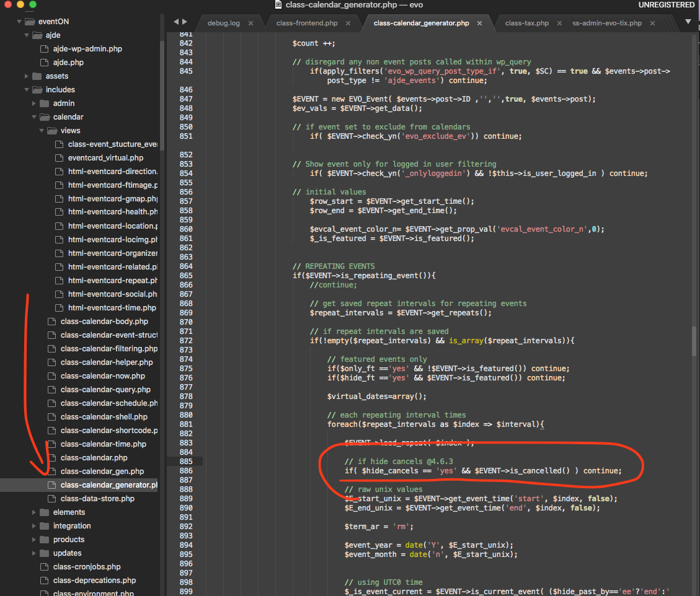Open class-calendar-query.php in the sidebar
Image resolution: width=700 pixels, height=596 pixels.
click(x=105, y=390)
